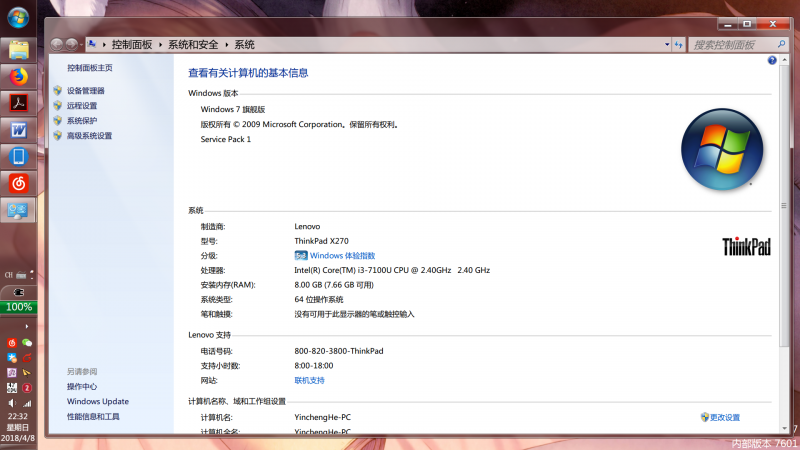Viewport: 800px width, 450px height.
Task: Click the Intel(R) Core(TM) i3-7100U processor text
Action: tap(392, 270)
